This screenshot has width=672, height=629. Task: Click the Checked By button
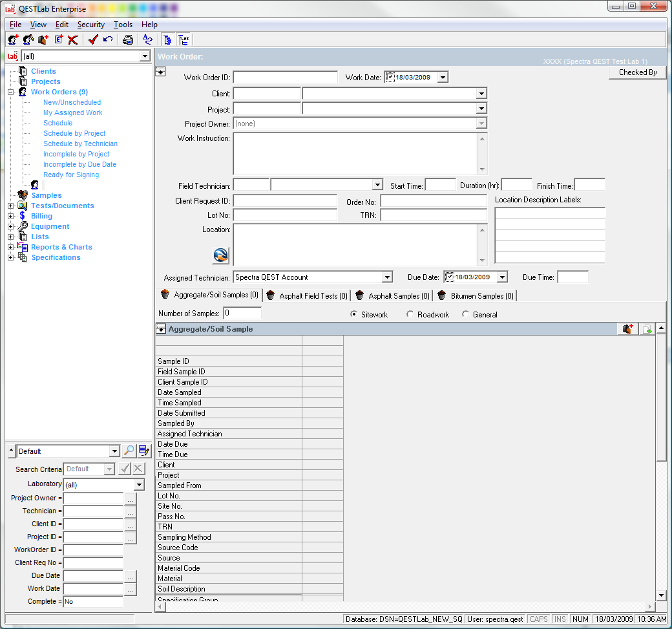click(x=637, y=72)
